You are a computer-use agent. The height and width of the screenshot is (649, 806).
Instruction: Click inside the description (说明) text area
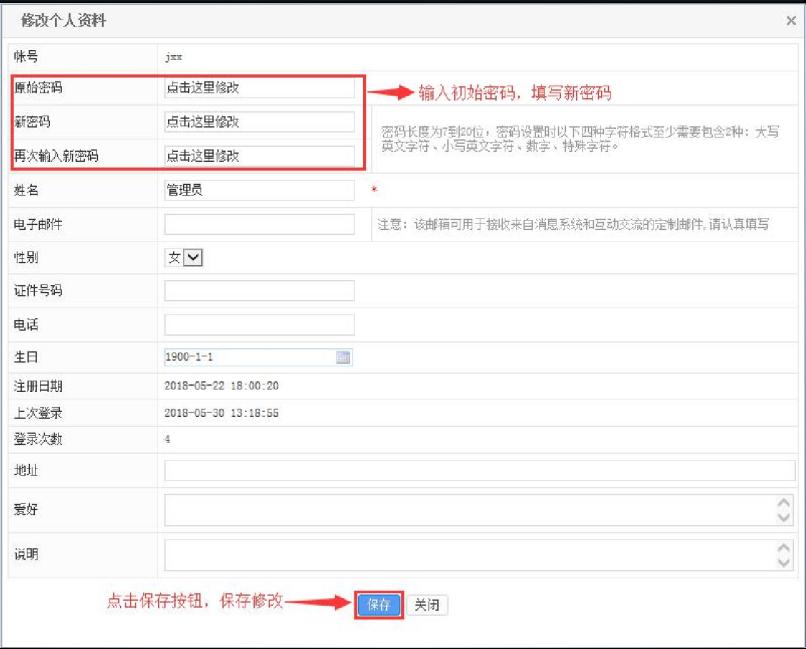pos(468,555)
